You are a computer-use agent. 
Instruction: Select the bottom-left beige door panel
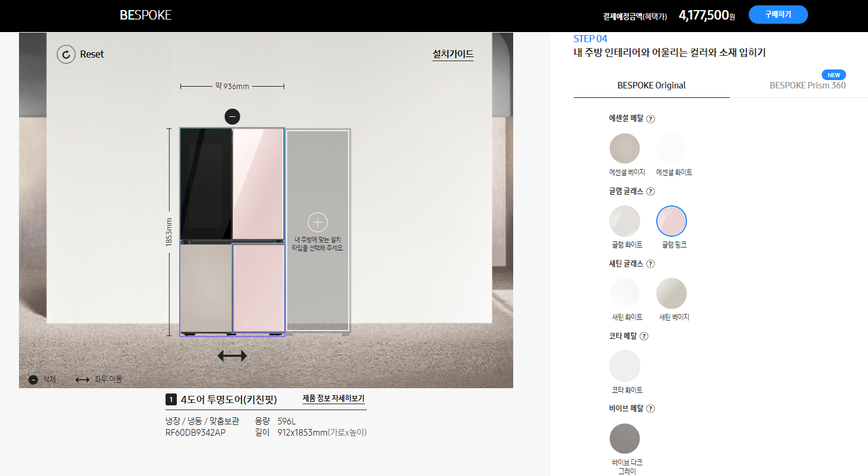point(206,288)
